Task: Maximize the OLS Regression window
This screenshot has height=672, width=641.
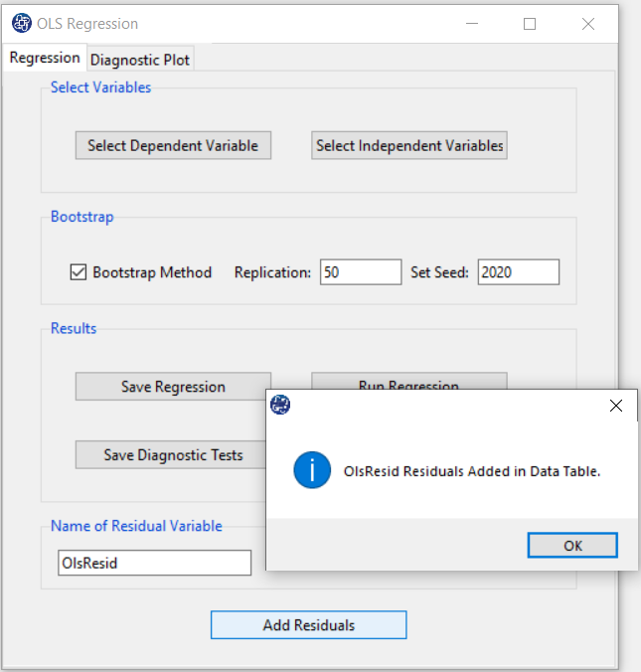Action: click(x=530, y=24)
